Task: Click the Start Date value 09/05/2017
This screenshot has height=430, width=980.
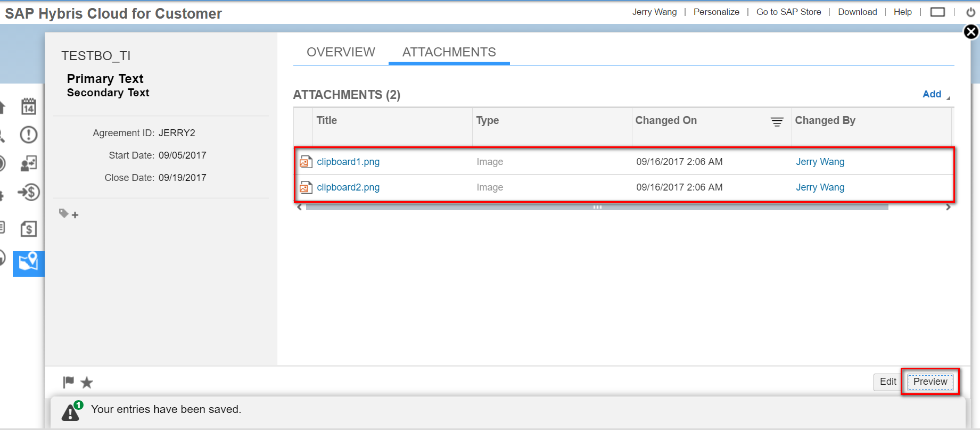Action: (x=182, y=155)
